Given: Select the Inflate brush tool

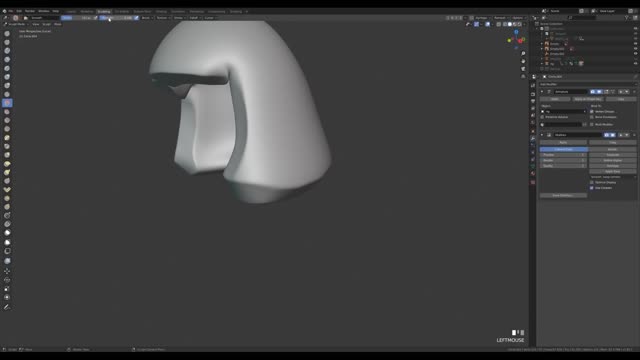Looking at the screenshot, I should 7,77.
